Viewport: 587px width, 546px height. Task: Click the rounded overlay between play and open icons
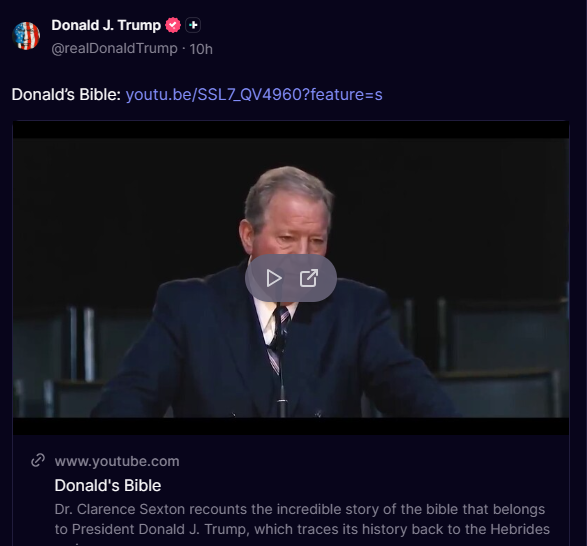[x=291, y=278]
